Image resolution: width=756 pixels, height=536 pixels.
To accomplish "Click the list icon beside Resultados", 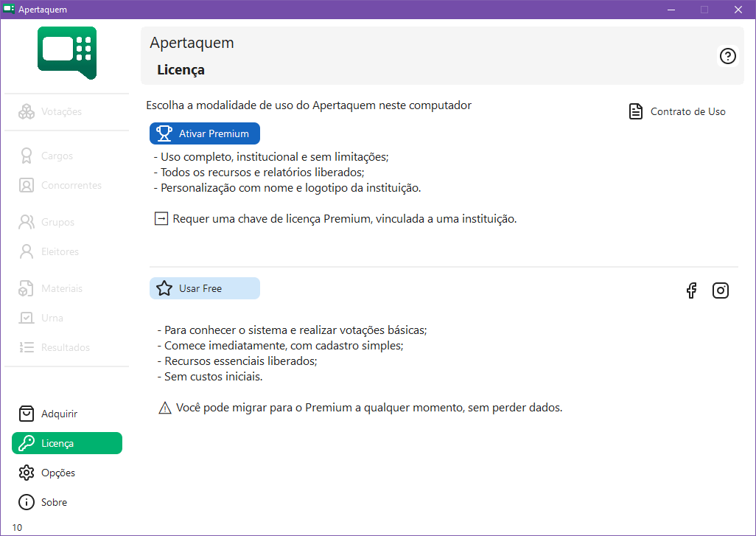I will pyautogui.click(x=26, y=347).
